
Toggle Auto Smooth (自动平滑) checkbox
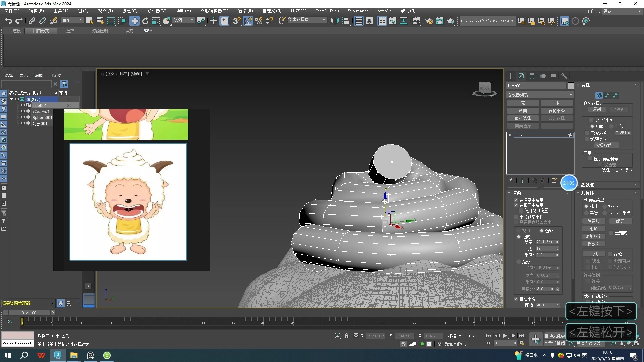click(x=516, y=299)
